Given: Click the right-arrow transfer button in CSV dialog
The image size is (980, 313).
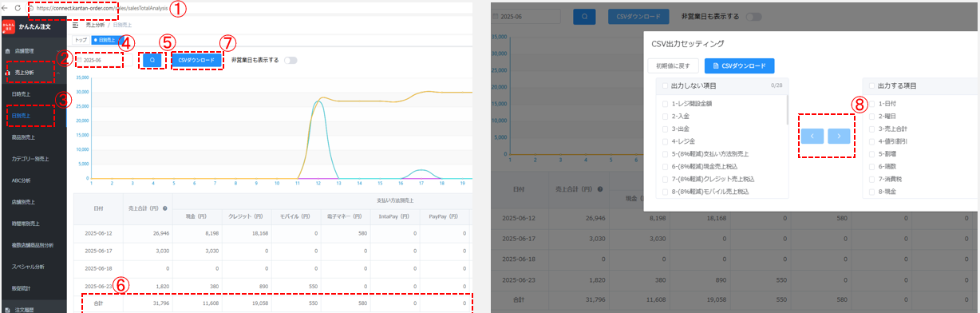Looking at the screenshot, I should point(839,136).
